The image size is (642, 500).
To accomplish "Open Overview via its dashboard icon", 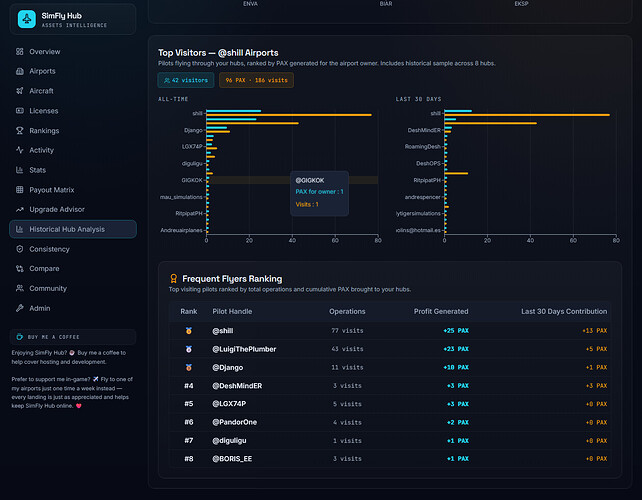I will (20, 52).
